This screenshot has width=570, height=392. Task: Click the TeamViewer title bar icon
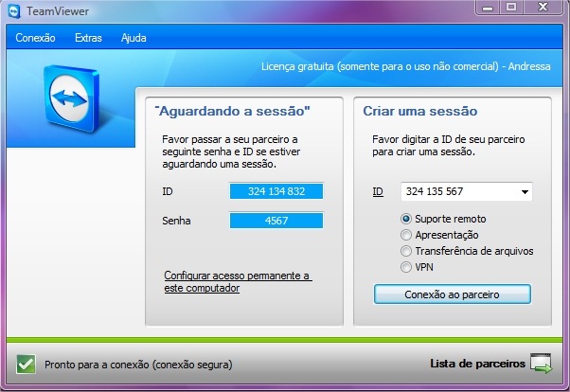pos(14,11)
